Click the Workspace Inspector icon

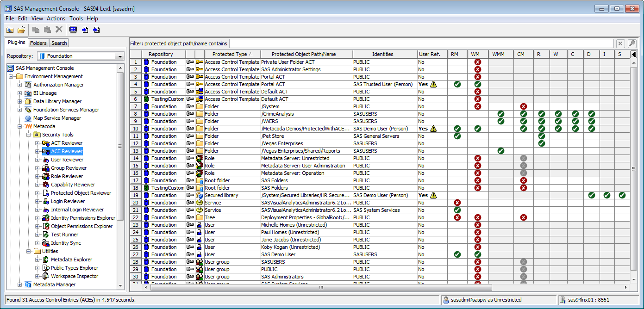(46, 276)
